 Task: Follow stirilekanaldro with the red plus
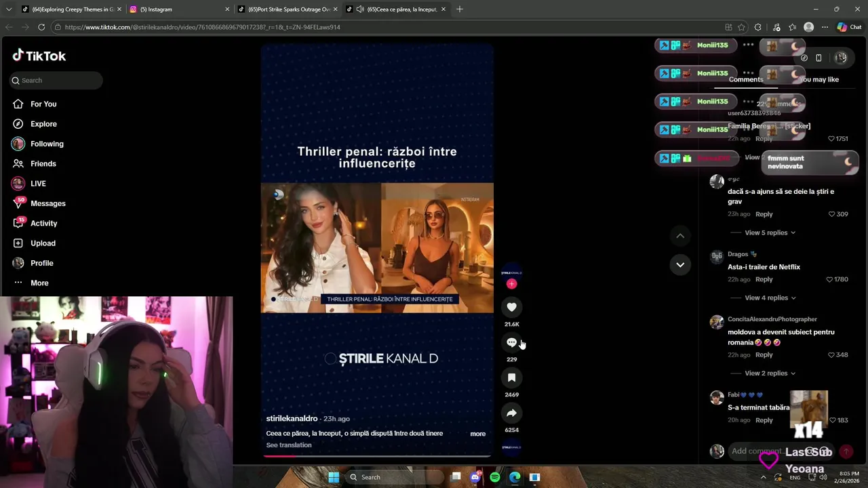[511, 284]
